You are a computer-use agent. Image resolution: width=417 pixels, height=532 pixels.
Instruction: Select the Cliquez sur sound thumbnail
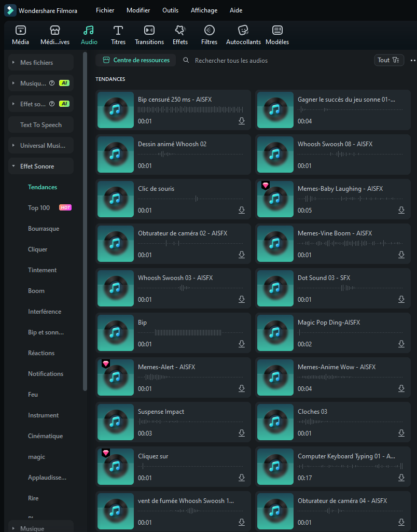coord(116,467)
